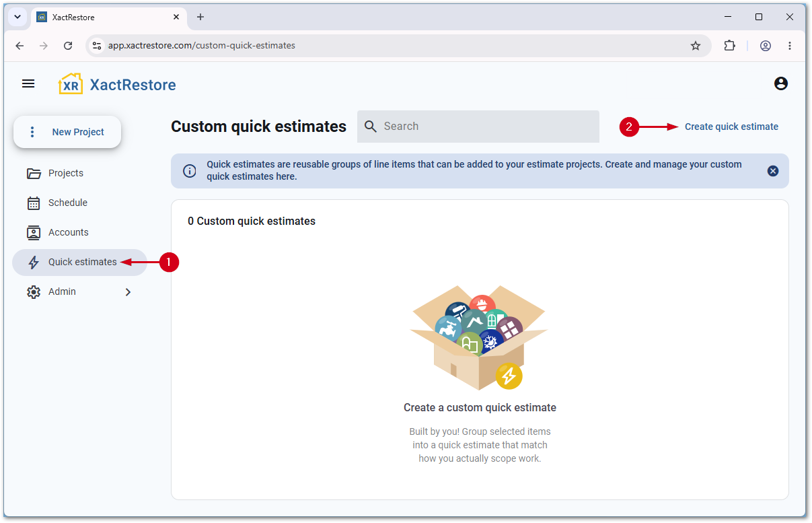Open the user account profile icon
This screenshot has width=812, height=523.
pos(781,83)
